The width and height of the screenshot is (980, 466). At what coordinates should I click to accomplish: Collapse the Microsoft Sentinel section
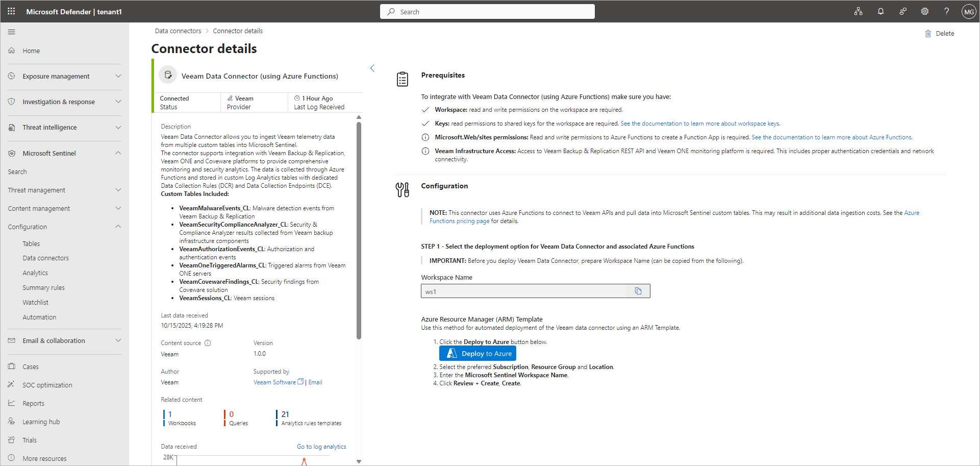click(x=118, y=153)
